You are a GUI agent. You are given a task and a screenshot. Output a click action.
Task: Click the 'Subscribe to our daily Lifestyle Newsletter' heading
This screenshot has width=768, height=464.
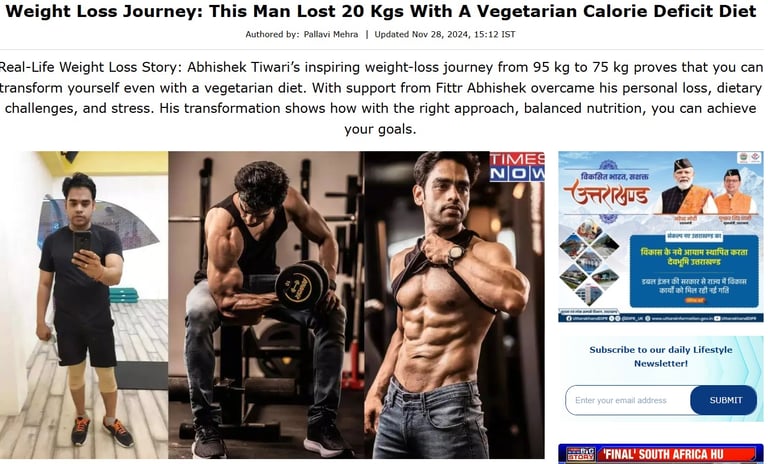coord(661,356)
